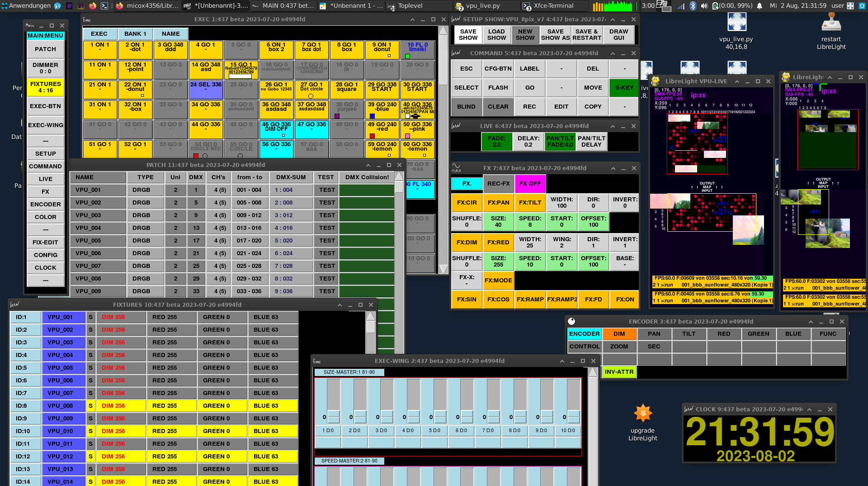
Task: Click the battery status tray icon
Action: 715,6
